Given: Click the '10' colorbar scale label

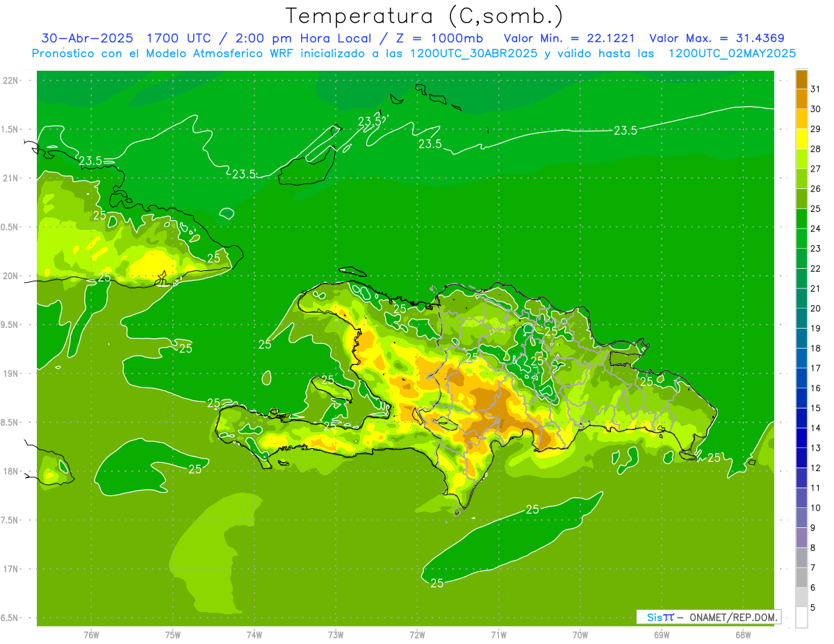Looking at the screenshot, I should [816, 508].
